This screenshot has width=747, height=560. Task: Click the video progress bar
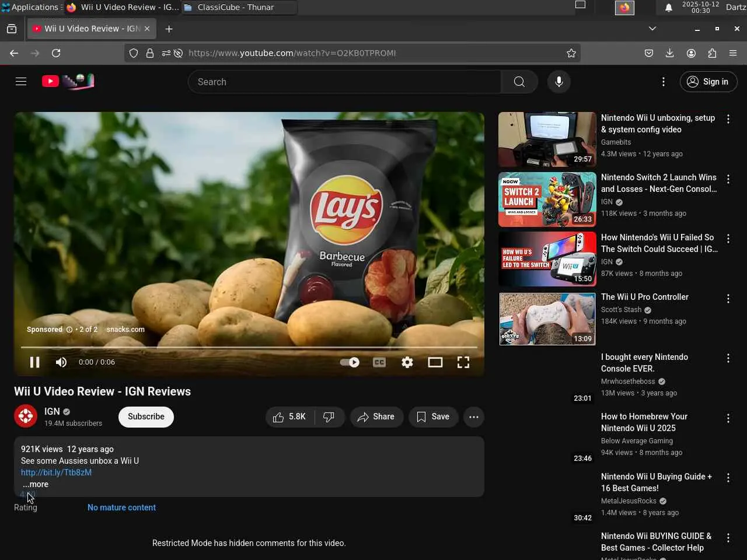tap(249, 348)
